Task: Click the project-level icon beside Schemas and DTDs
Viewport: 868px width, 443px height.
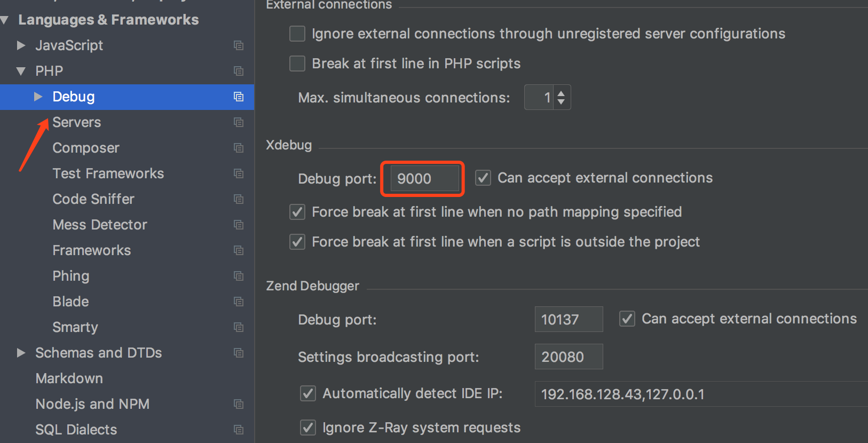Action: tap(239, 353)
